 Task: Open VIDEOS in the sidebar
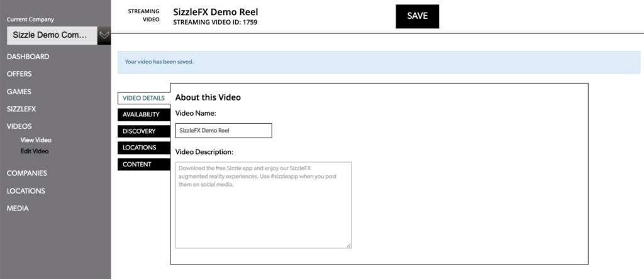coord(19,126)
